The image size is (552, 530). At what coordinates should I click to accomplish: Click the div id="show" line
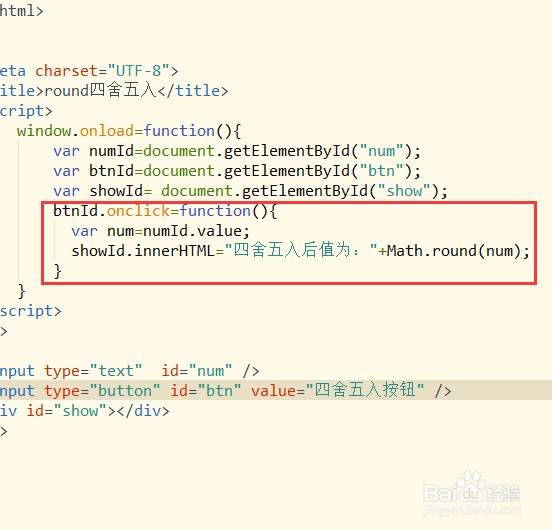84,411
